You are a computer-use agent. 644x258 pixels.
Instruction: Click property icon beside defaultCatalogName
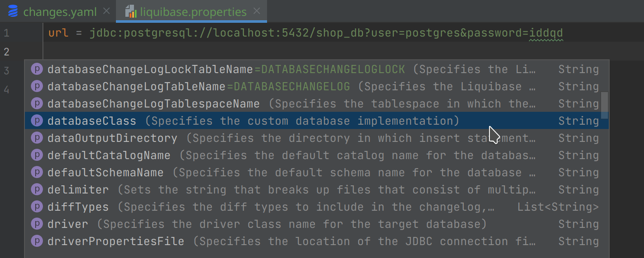[x=37, y=155]
